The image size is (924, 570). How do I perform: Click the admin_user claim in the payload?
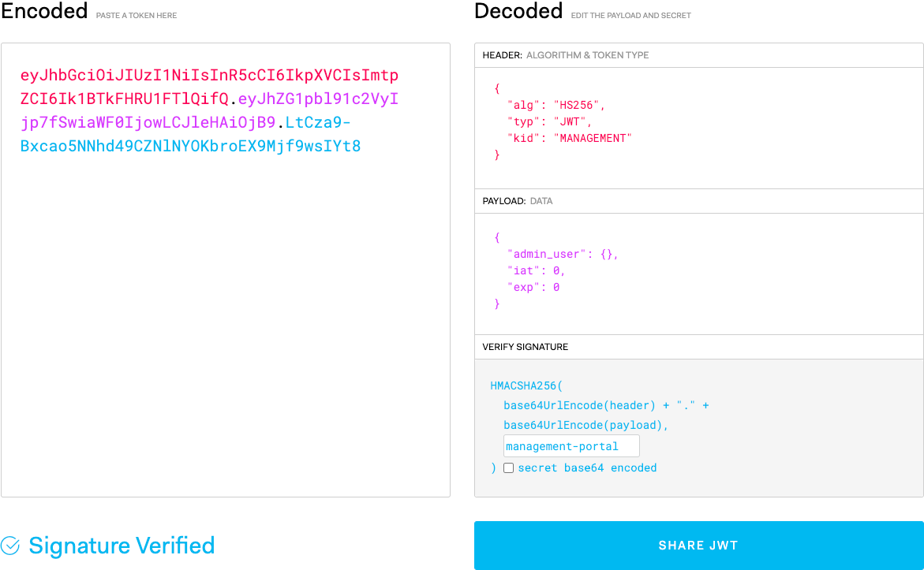coord(544,253)
